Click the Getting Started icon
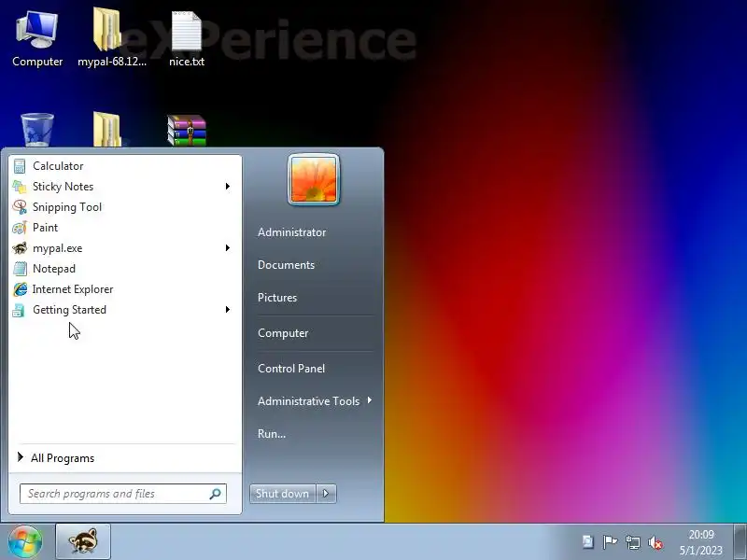Viewport: 747px width, 560px height. (19, 310)
